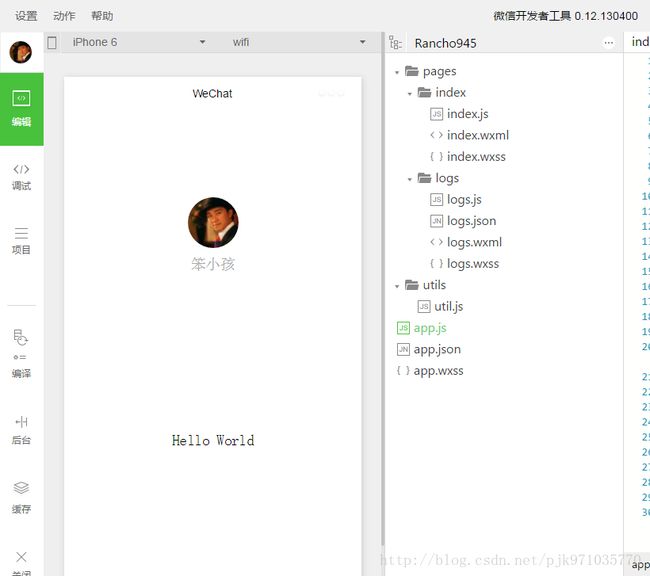The height and width of the screenshot is (576, 650).
Task: Collapse the pages folder arrow
Action: pyautogui.click(x=397, y=73)
